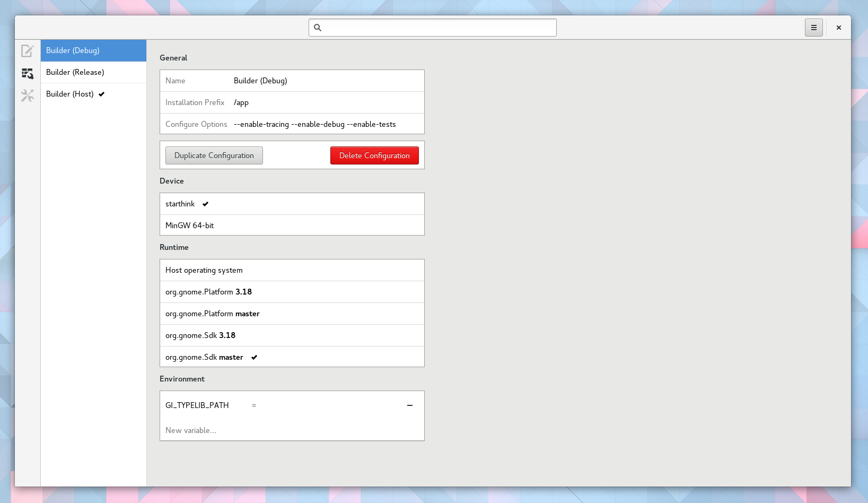868x503 pixels.
Task: Choose the MinGW 64-bit device
Action: coord(292,226)
